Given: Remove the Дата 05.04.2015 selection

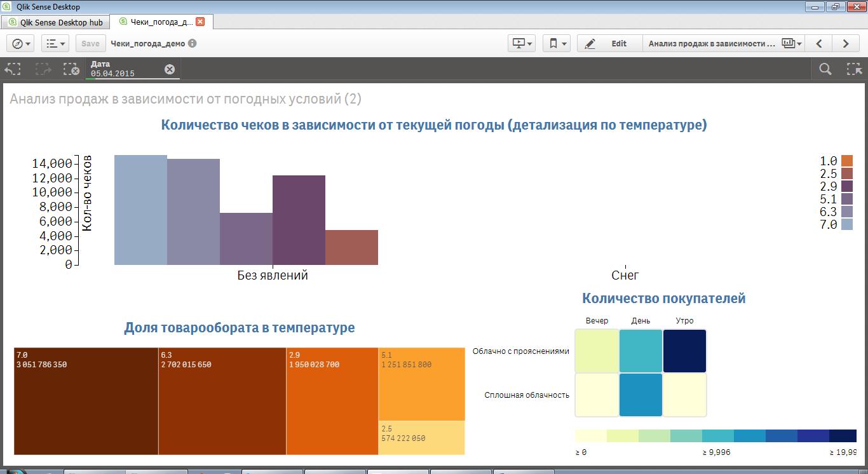Looking at the screenshot, I should coord(170,69).
